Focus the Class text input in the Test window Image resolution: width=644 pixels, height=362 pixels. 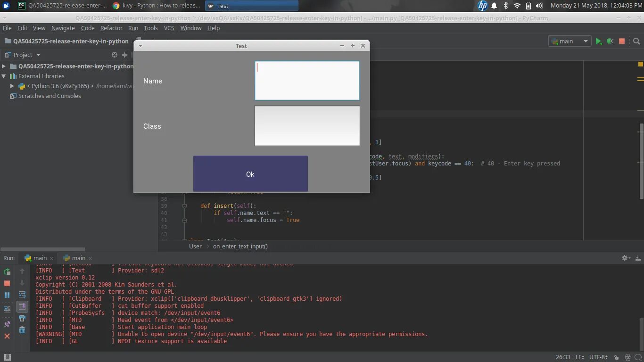point(307,126)
